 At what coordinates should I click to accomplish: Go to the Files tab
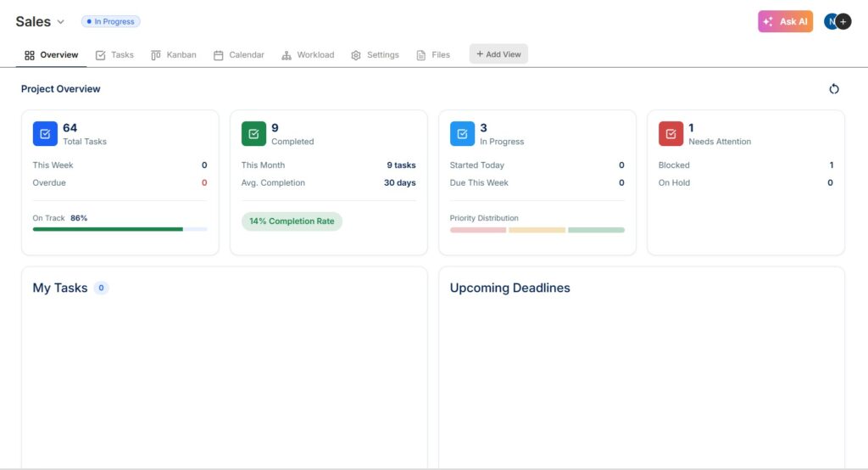point(432,55)
